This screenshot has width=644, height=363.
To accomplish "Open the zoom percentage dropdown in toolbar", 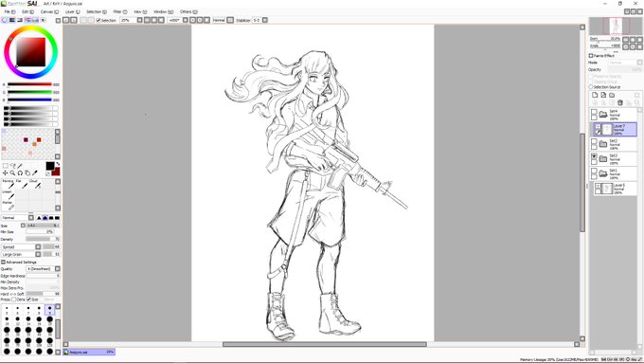I will (139, 20).
